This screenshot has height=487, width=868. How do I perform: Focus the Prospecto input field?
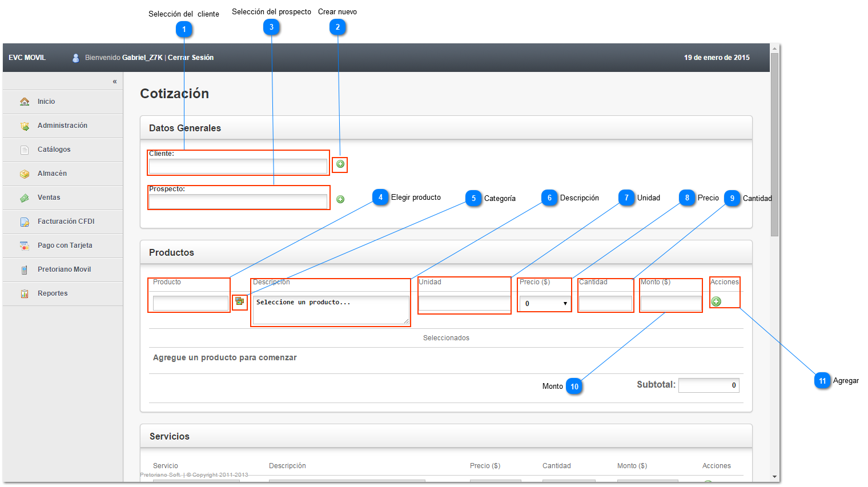coord(238,202)
